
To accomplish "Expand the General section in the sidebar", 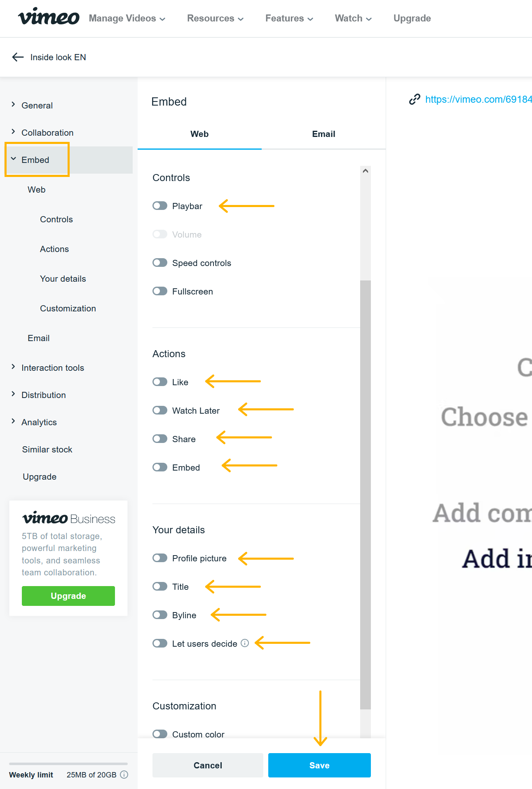I will point(13,105).
